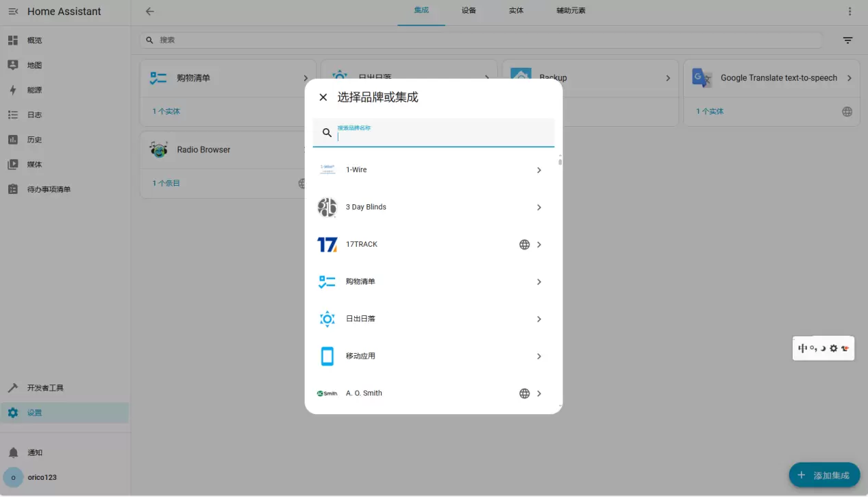Click the 日出日落 sun icon in list
Viewport: 868px width, 497px height.
pos(327,319)
